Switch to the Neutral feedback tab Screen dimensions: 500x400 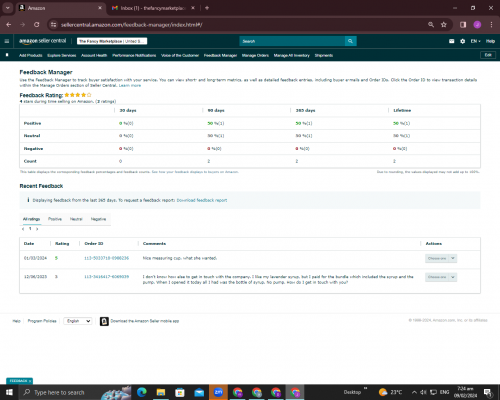[76, 219]
